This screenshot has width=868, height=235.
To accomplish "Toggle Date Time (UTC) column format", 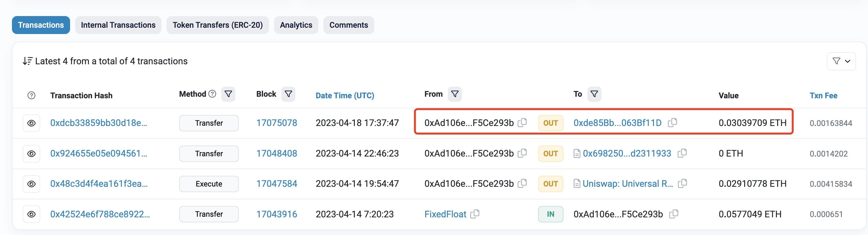I will coord(345,95).
